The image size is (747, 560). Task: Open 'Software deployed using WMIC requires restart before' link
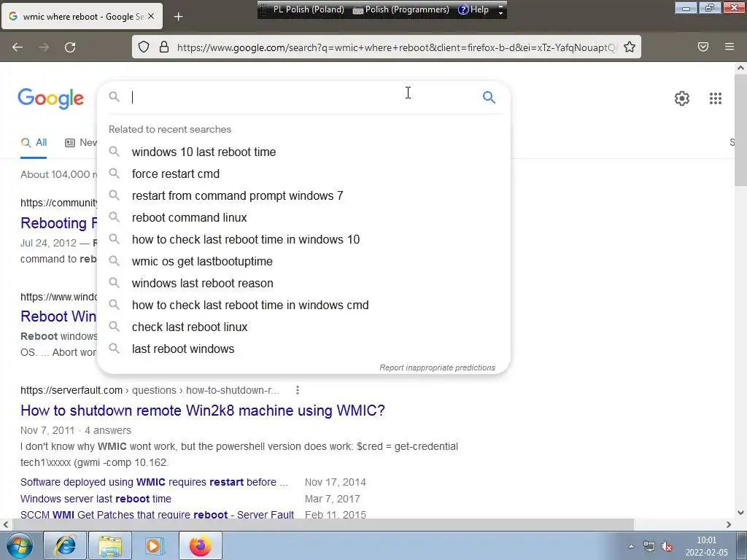pyautogui.click(x=154, y=482)
